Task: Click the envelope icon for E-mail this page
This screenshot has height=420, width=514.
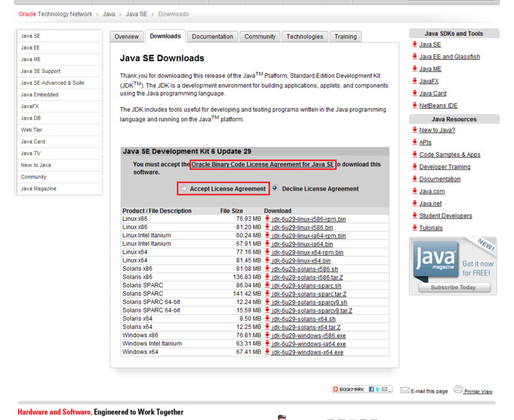Action: pyautogui.click(x=405, y=390)
